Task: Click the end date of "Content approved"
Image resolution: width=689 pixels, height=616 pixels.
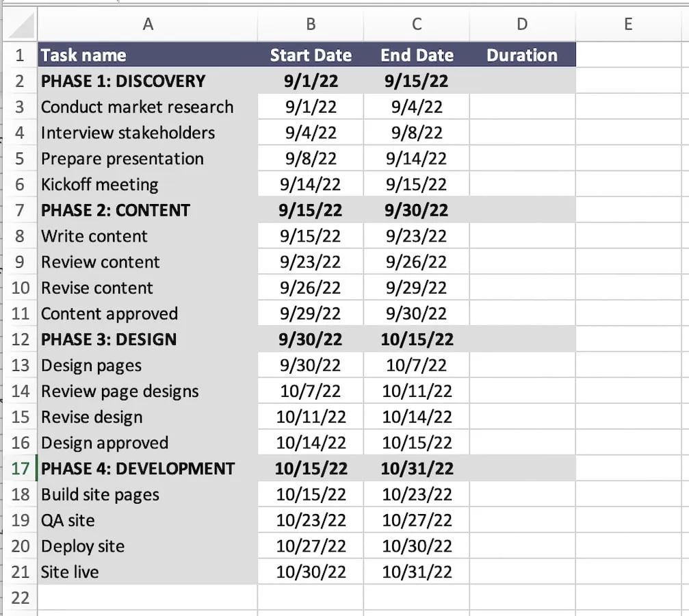Action: pos(416,313)
